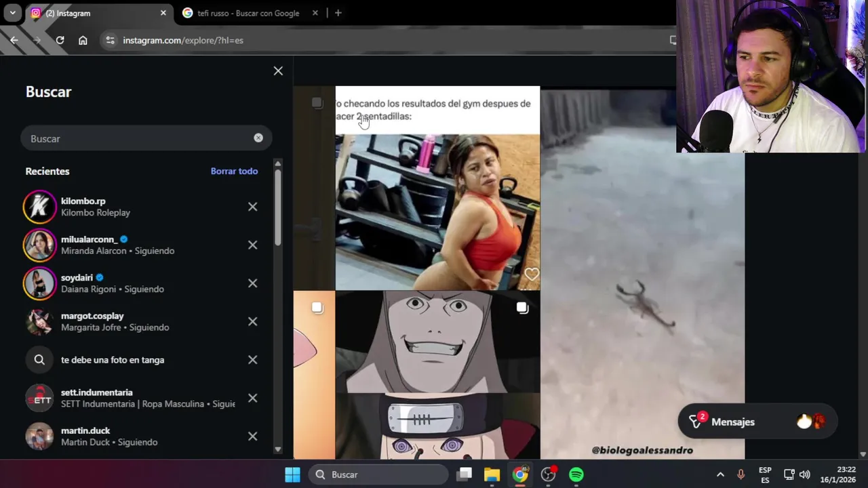Click the Messenger icon with badge
Viewport: 868px width, 488px height.
[696, 422]
